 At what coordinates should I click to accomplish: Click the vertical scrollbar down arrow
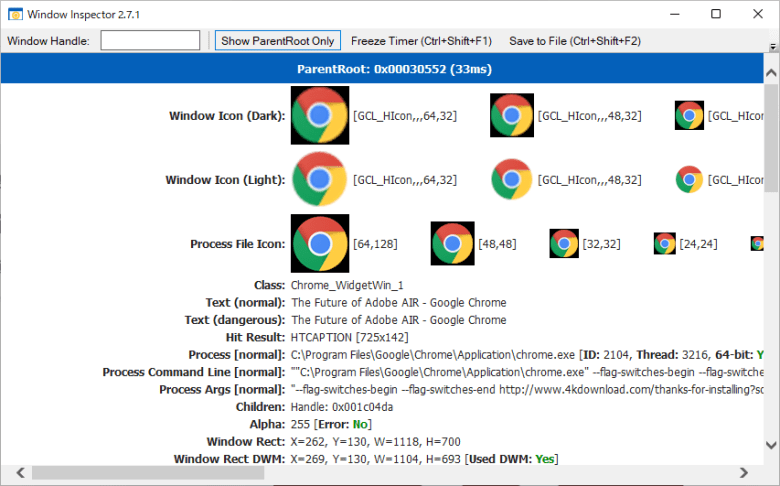click(771, 445)
